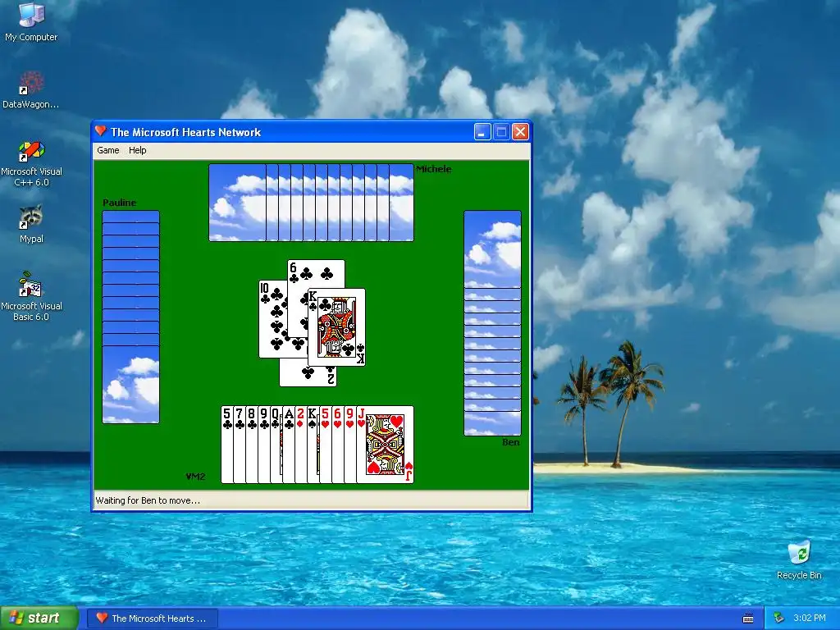Click the system tray network icon
This screenshot has width=840, height=630.
(x=779, y=618)
